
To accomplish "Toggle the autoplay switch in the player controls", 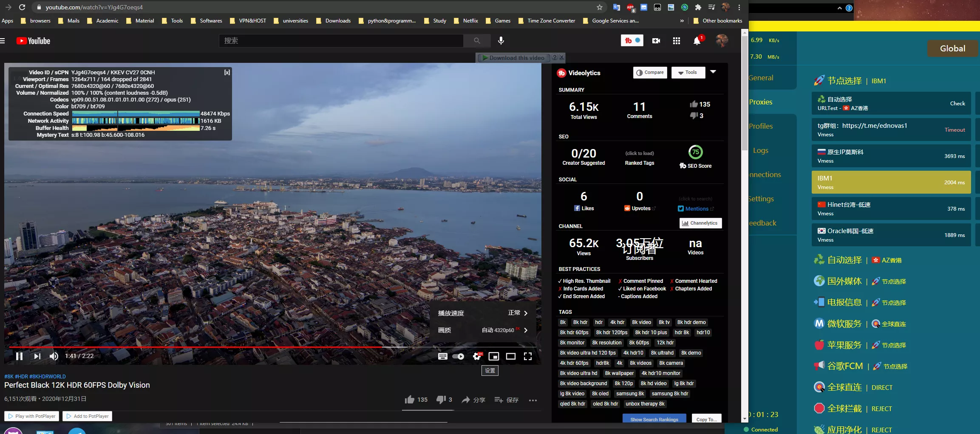I will (x=458, y=356).
